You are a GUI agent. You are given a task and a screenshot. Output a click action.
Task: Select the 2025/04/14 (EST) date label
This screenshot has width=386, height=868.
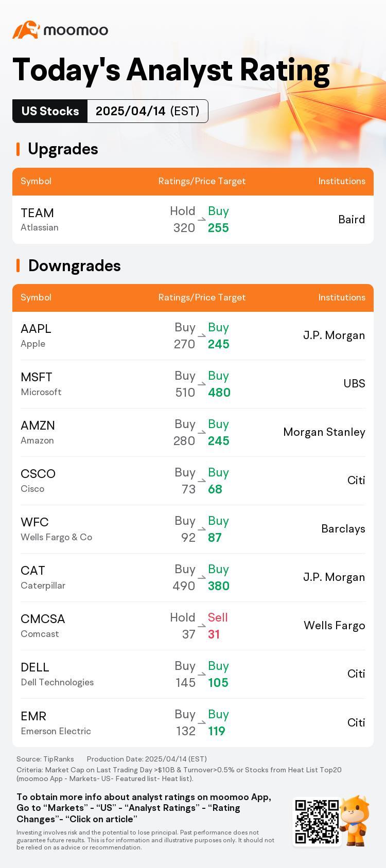(x=147, y=111)
